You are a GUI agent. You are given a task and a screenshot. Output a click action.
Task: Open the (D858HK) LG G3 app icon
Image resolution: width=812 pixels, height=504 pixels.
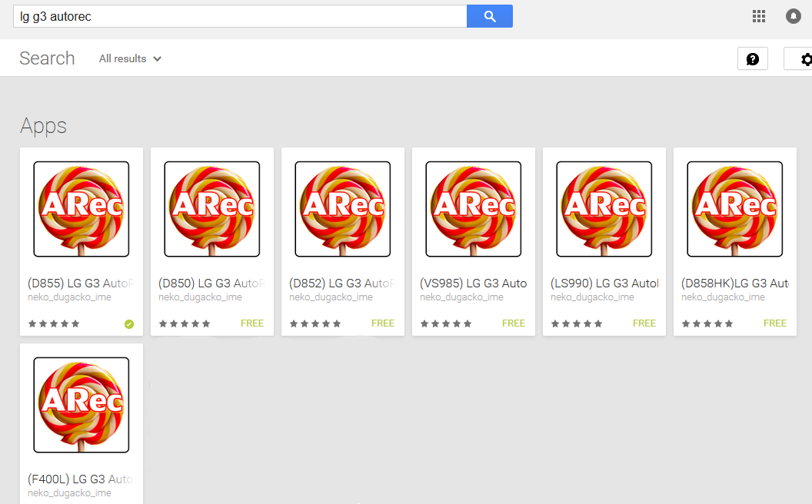click(x=735, y=209)
